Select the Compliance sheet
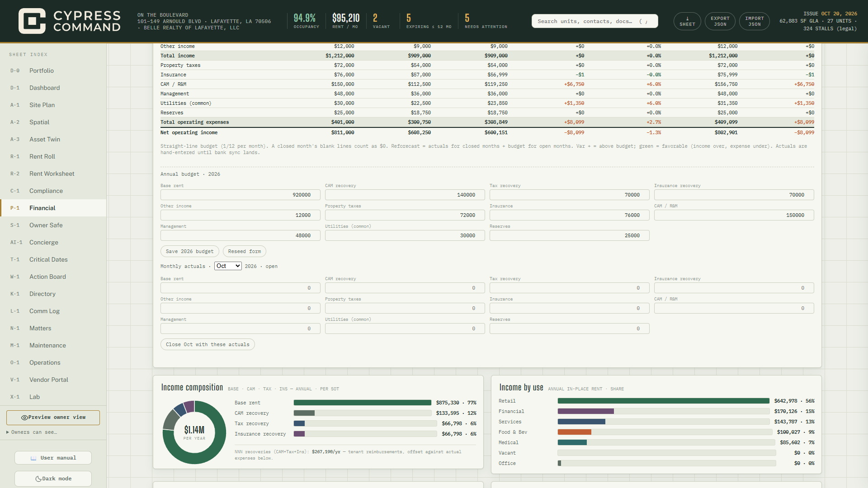The width and height of the screenshot is (868, 488). [53, 191]
